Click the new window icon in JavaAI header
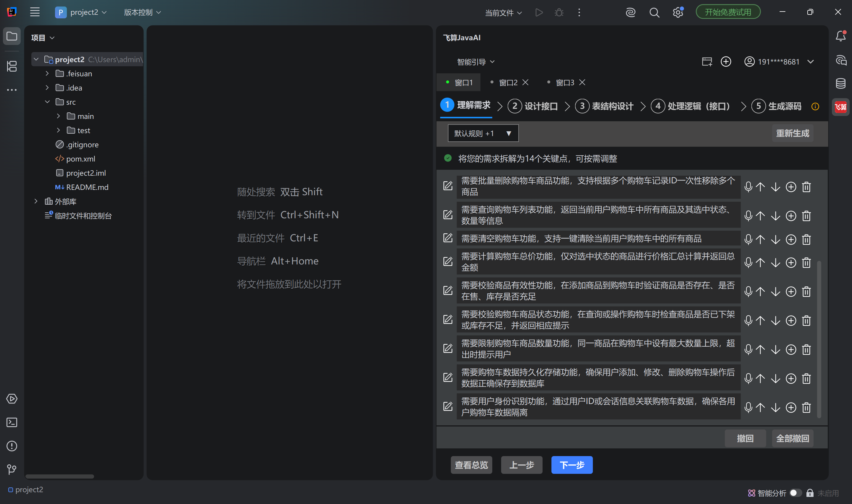 (x=707, y=62)
